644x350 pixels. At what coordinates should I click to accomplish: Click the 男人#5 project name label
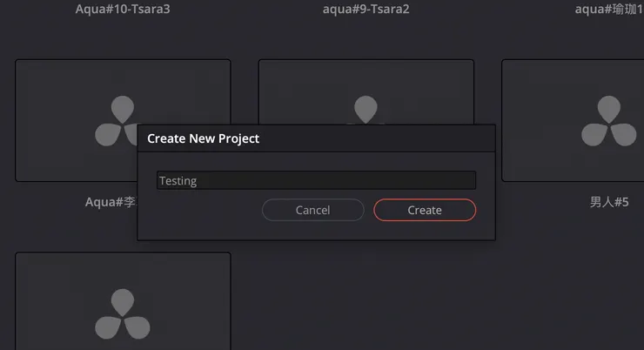tap(609, 202)
